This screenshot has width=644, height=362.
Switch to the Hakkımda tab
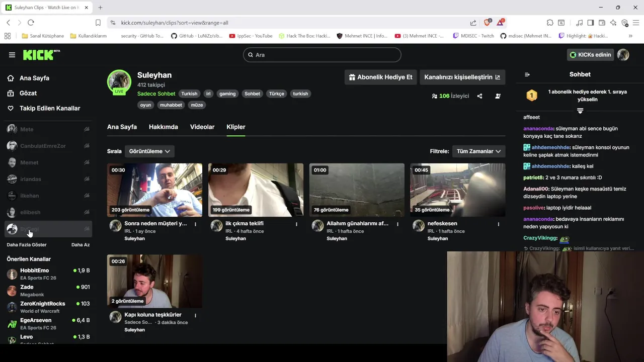coord(164,127)
